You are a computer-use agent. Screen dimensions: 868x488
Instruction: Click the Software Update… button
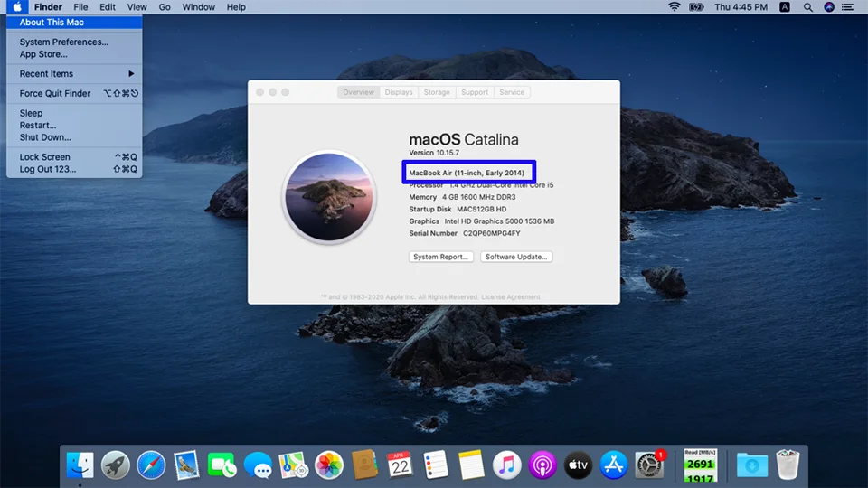tap(516, 257)
